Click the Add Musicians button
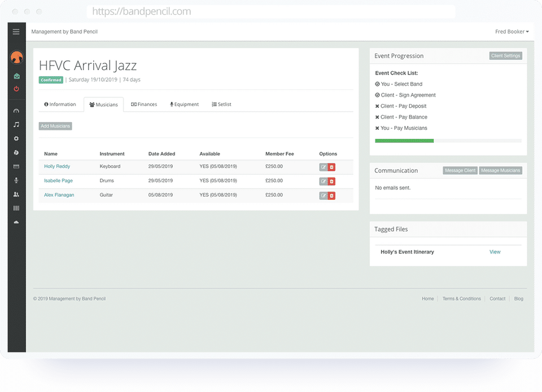Viewport: 542px width, 392px height. tap(55, 126)
